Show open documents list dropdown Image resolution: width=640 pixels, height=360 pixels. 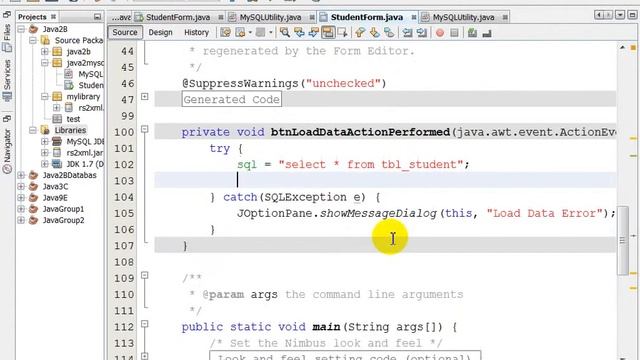pyautogui.click(x=620, y=15)
